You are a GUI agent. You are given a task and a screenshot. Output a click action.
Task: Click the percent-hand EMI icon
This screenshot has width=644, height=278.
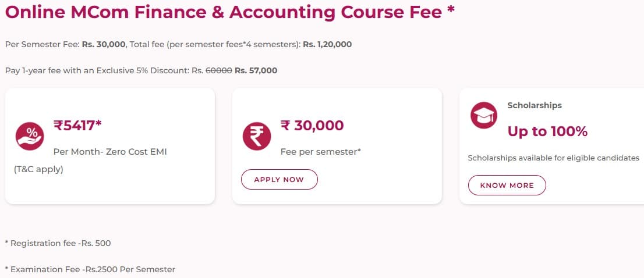pos(29,137)
